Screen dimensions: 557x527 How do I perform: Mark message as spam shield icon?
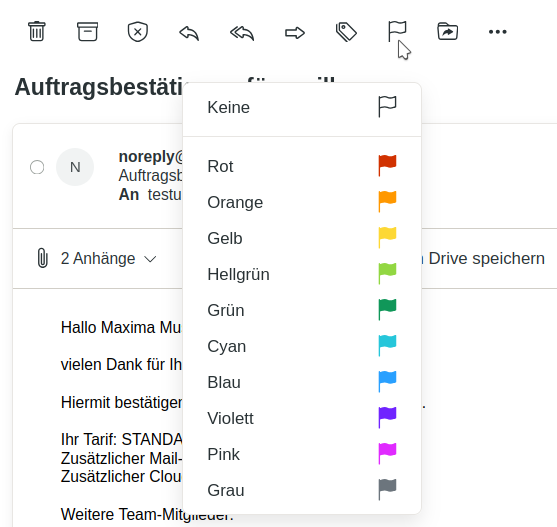click(x=138, y=32)
